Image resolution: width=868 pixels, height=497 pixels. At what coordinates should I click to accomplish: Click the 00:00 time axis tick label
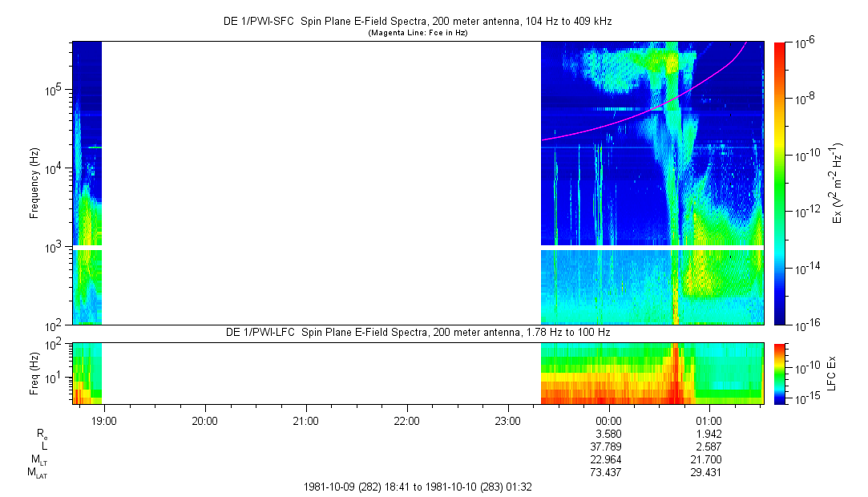point(609,419)
